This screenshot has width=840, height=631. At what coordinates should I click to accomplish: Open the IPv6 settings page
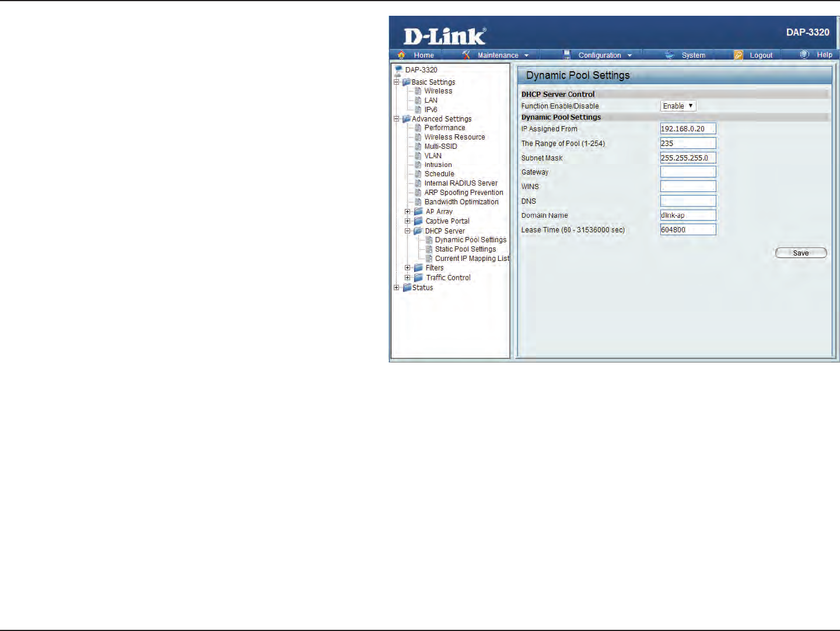[x=430, y=110]
